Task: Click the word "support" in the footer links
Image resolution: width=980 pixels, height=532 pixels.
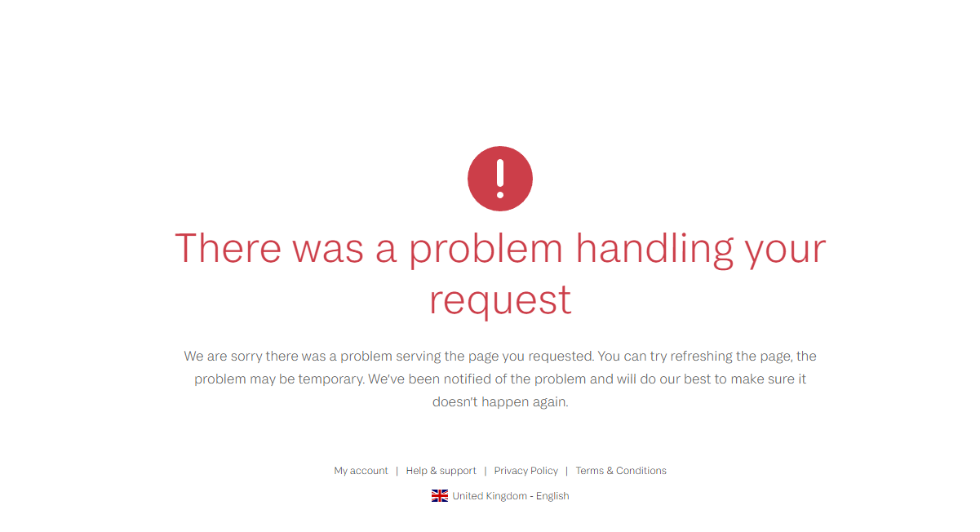Action: click(x=458, y=471)
